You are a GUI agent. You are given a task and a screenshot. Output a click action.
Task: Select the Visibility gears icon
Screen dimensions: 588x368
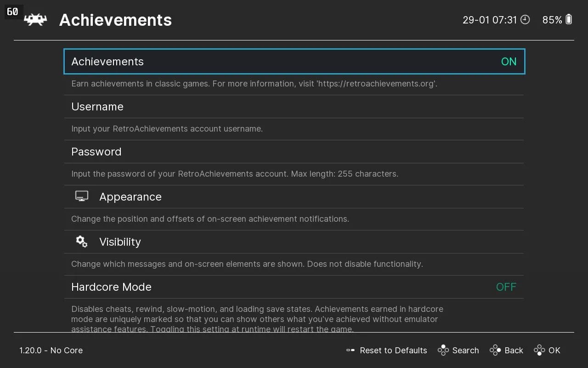coord(81,241)
